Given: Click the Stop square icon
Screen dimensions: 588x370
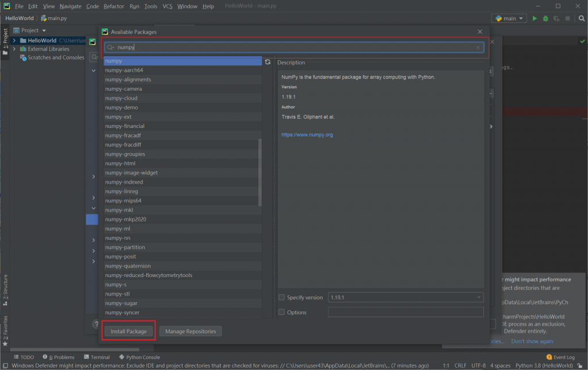Looking at the screenshot, I should coord(567,18).
